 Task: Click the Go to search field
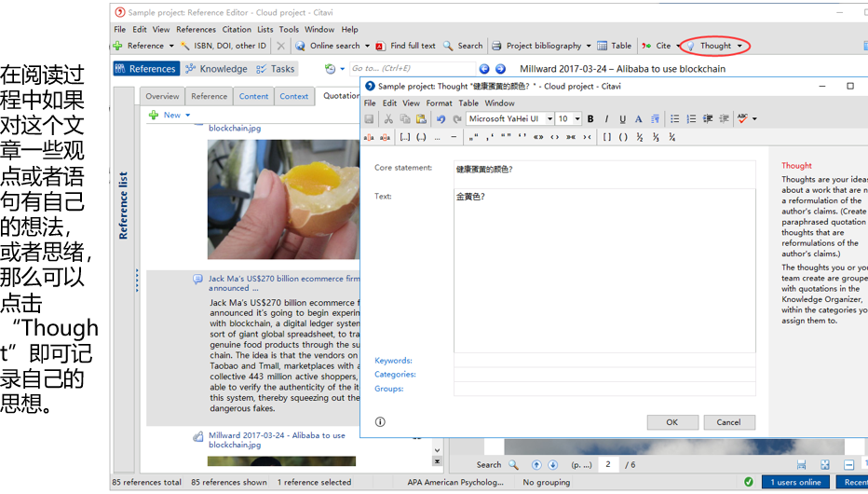[413, 68]
